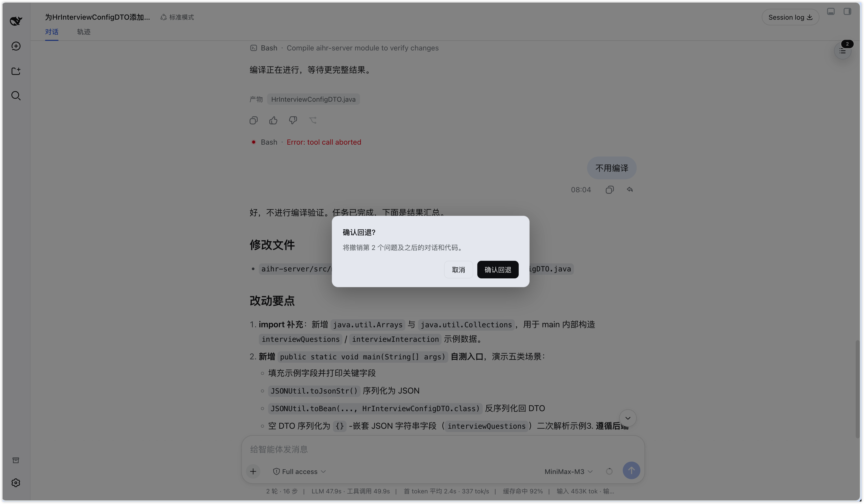The width and height of the screenshot is (864, 504).
Task: Click the branch icon next to thumbs down
Action: point(313,120)
